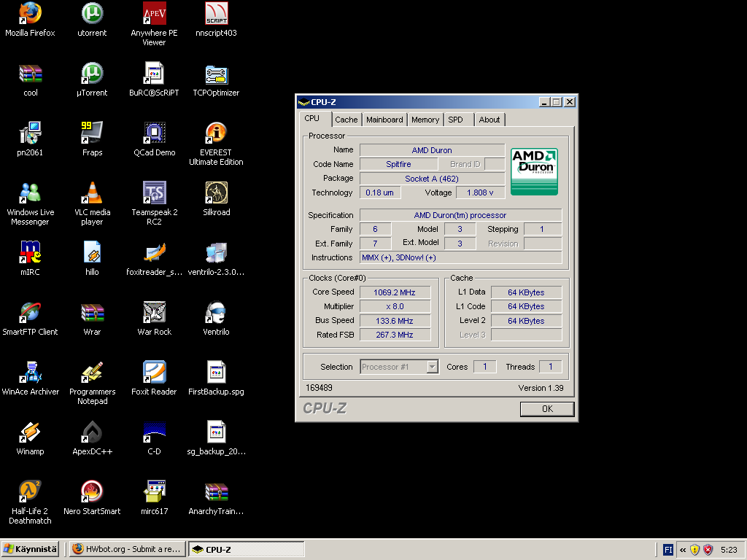Expand the Processor #1 selection dropdown
This screenshot has height=560, width=747.
point(432,367)
